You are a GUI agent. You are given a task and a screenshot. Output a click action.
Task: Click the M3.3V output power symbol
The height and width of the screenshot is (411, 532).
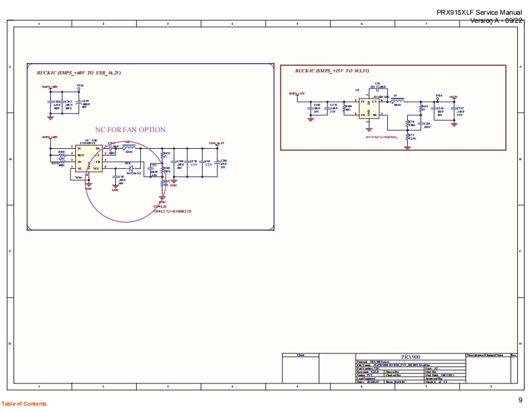point(454,97)
